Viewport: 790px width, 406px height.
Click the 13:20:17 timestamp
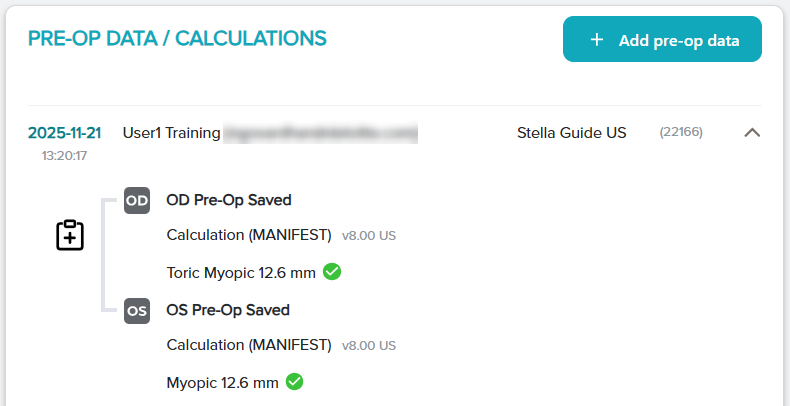(64, 156)
